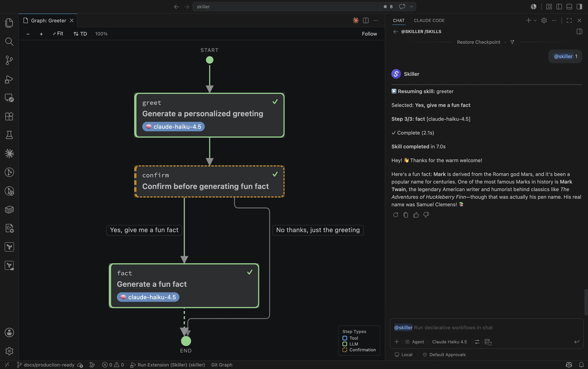Screen dimensions: 588x369
Task: Open the Search view in activity bar
Action: tap(9, 41)
